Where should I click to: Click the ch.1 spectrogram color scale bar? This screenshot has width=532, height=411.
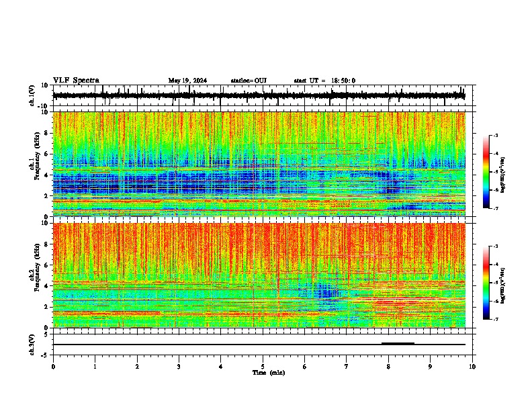(x=486, y=172)
